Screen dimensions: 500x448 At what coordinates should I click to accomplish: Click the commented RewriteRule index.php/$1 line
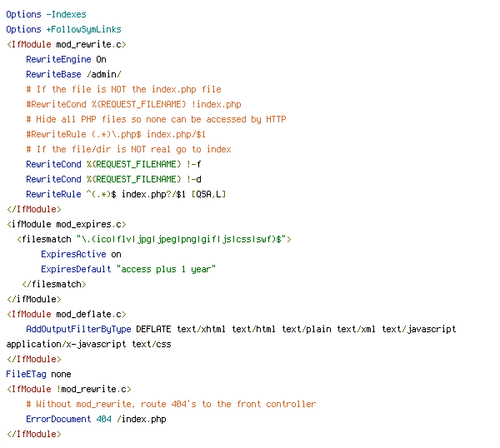click(x=116, y=134)
